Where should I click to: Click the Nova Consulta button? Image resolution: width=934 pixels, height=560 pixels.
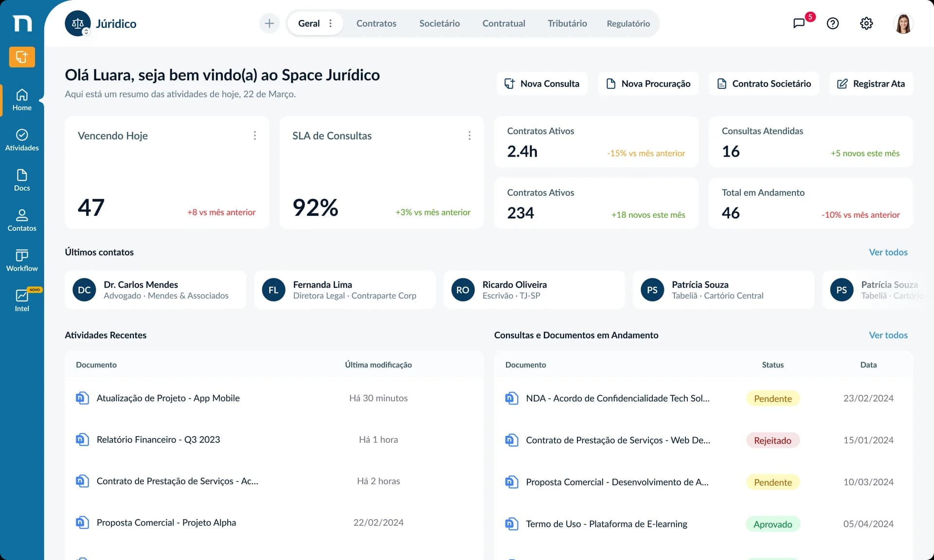coord(542,84)
